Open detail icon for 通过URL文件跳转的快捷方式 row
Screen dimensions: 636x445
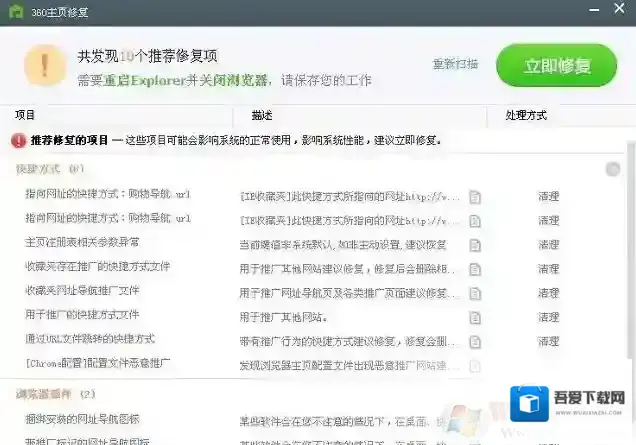click(475, 340)
